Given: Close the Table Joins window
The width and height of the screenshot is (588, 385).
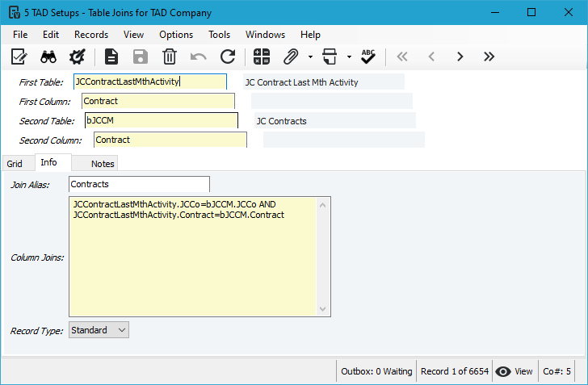Looking at the screenshot, I should 568,12.
